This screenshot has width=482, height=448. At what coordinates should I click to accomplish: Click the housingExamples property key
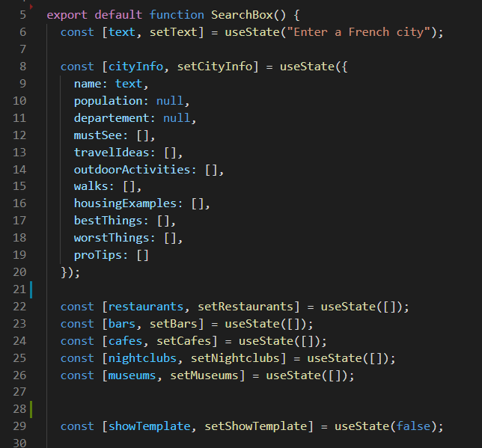click(126, 203)
